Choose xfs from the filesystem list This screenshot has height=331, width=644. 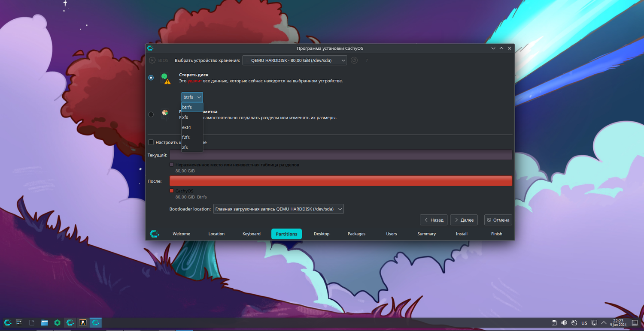192,117
